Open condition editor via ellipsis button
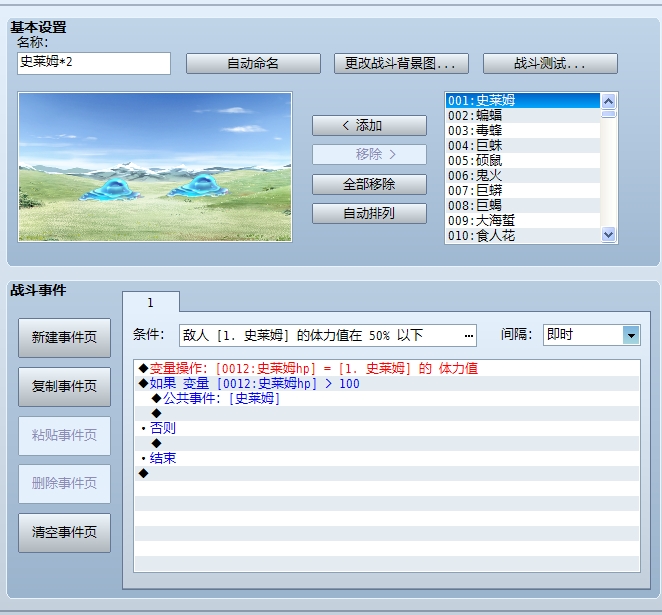 469,336
